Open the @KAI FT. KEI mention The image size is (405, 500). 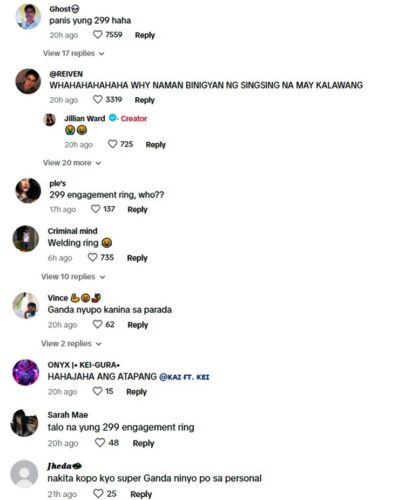pyautogui.click(x=184, y=377)
